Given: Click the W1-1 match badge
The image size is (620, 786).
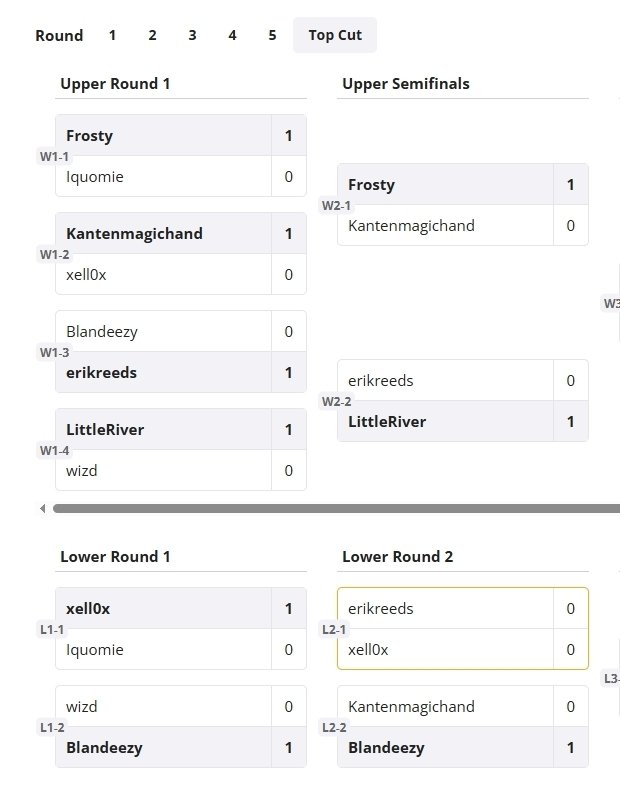Looking at the screenshot, I should [x=54, y=156].
